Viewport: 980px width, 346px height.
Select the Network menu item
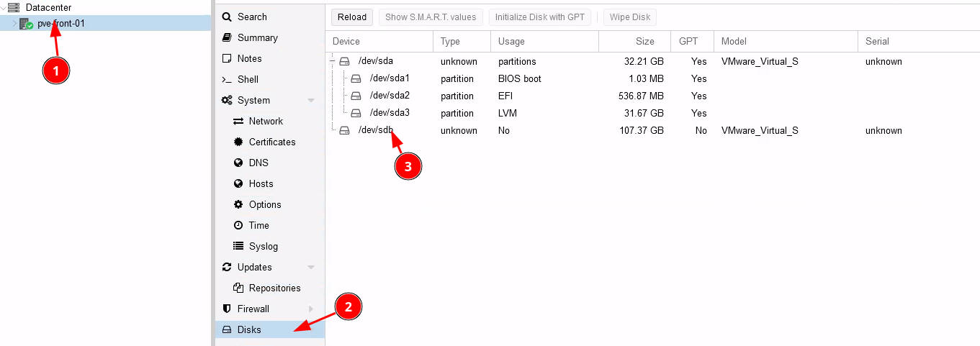coord(266,121)
